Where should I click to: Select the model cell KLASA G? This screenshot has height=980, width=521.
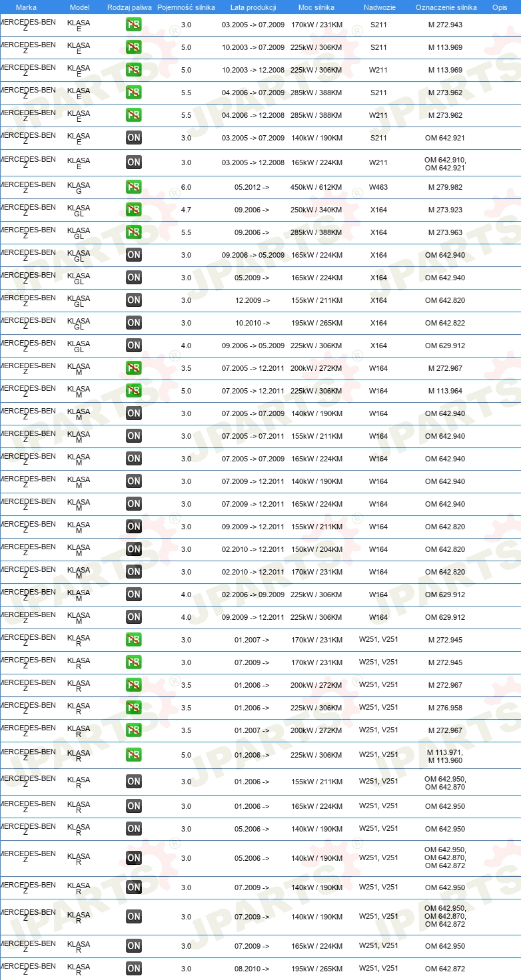79,187
